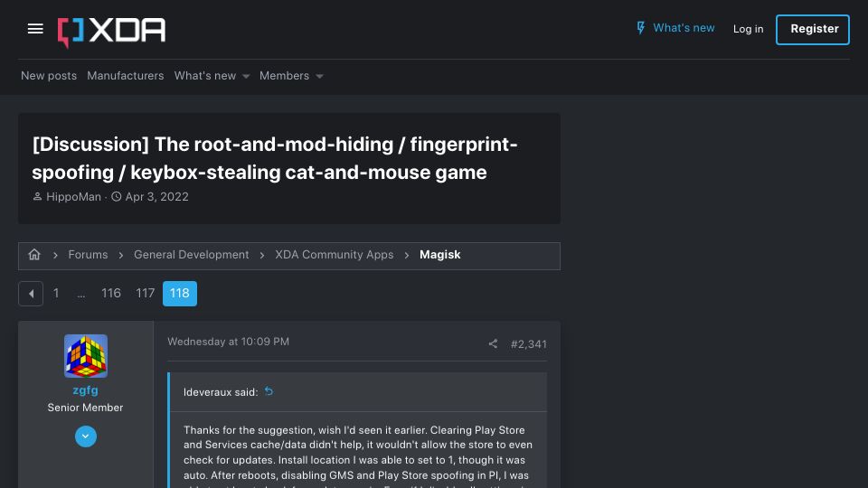Image resolution: width=868 pixels, height=488 pixels.
Task: Click Log in
Action: [748, 29]
